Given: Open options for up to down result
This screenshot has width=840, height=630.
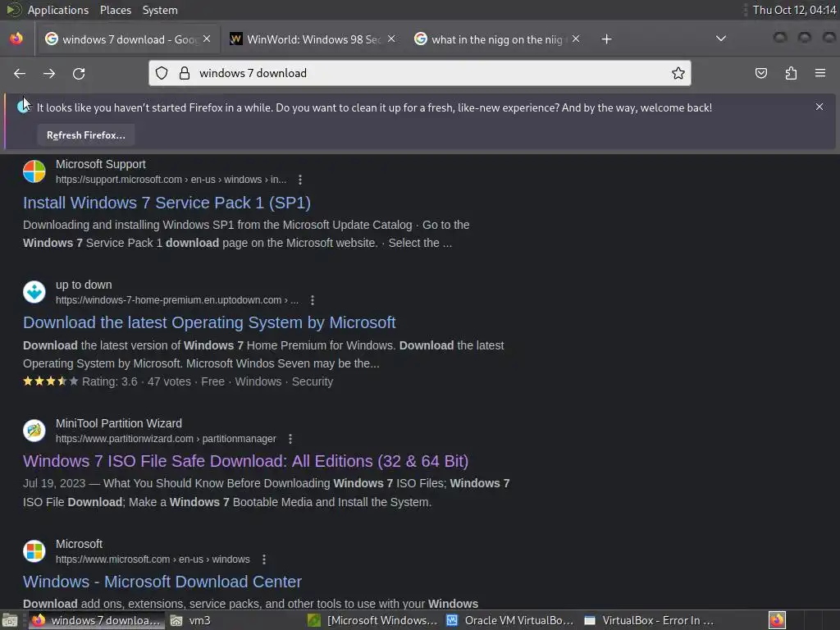Looking at the screenshot, I should (313, 300).
